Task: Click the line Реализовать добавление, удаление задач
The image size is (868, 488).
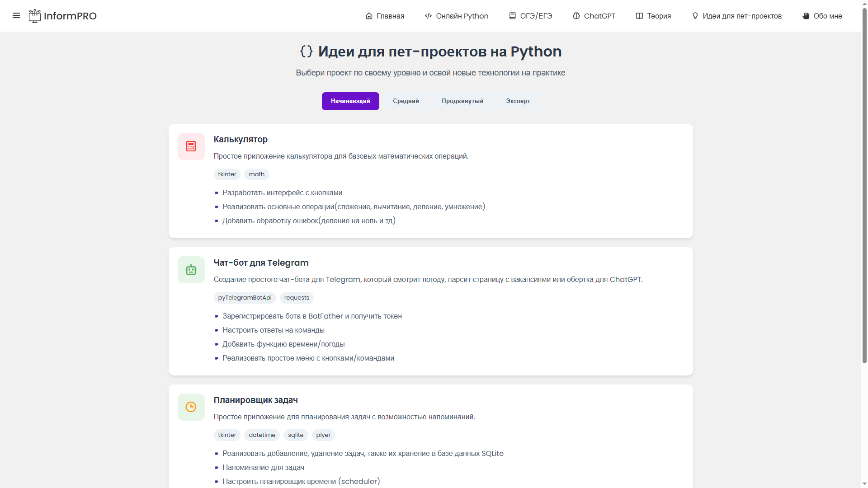Action: 363,454
